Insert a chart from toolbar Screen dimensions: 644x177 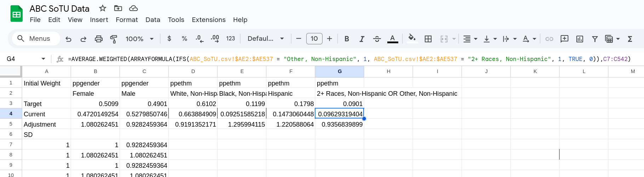(x=580, y=39)
